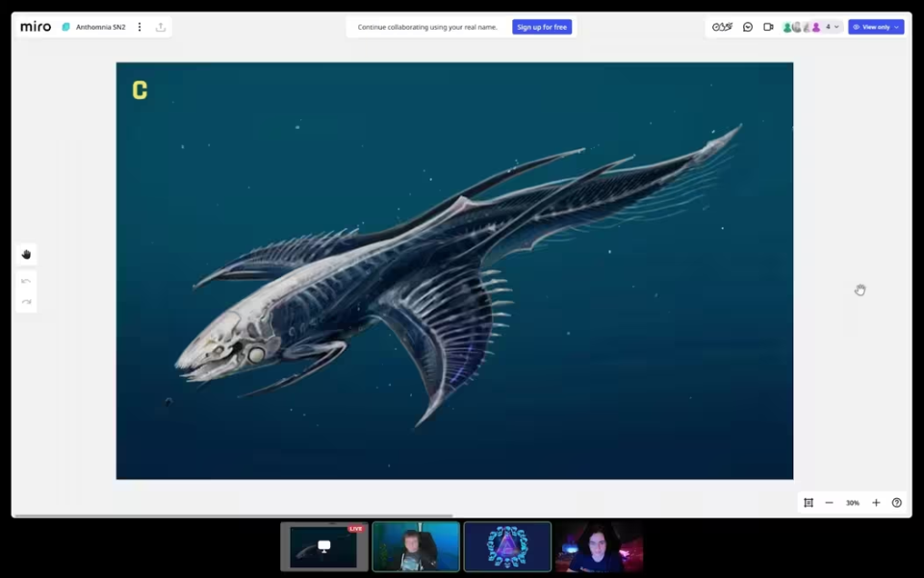Click the redo arrow in left toolbar
The width and height of the screenshot is (924, 578).
tap(26, 302)
